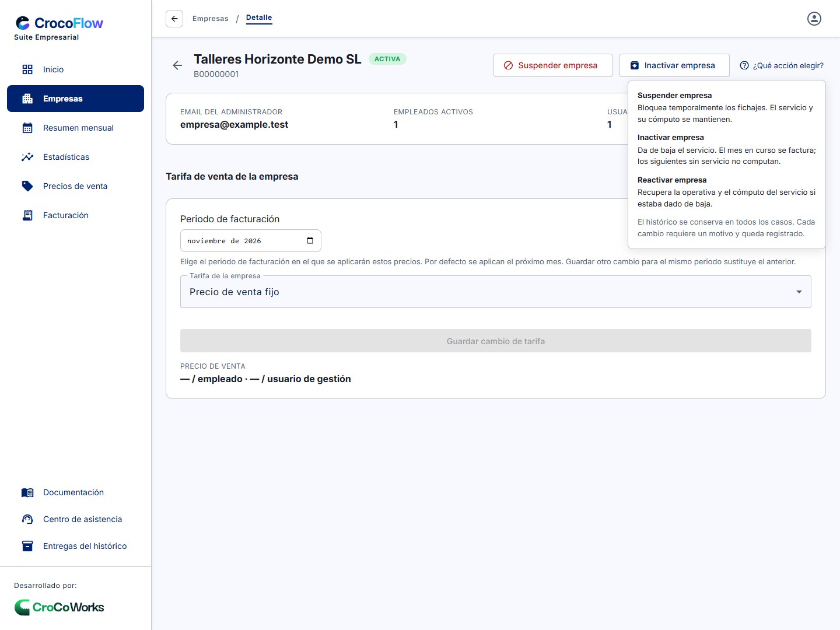Expand the Tarifa de la empresa dropdown

pos(496,292)
